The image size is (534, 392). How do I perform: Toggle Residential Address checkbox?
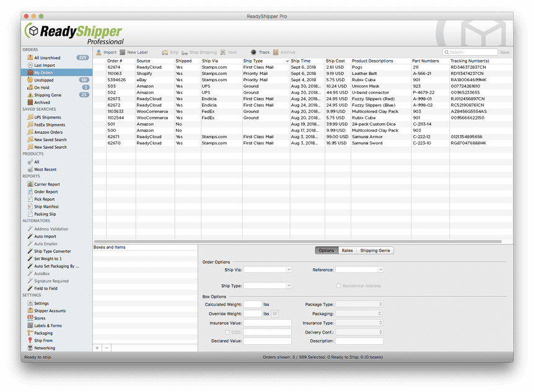(338, 285)
